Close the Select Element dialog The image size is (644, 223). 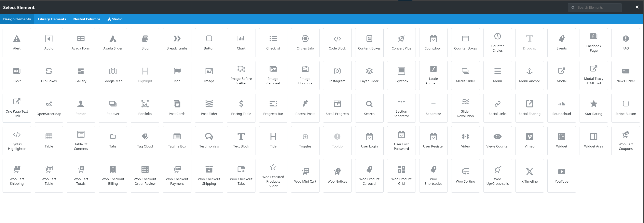click(x=637, y=7)
